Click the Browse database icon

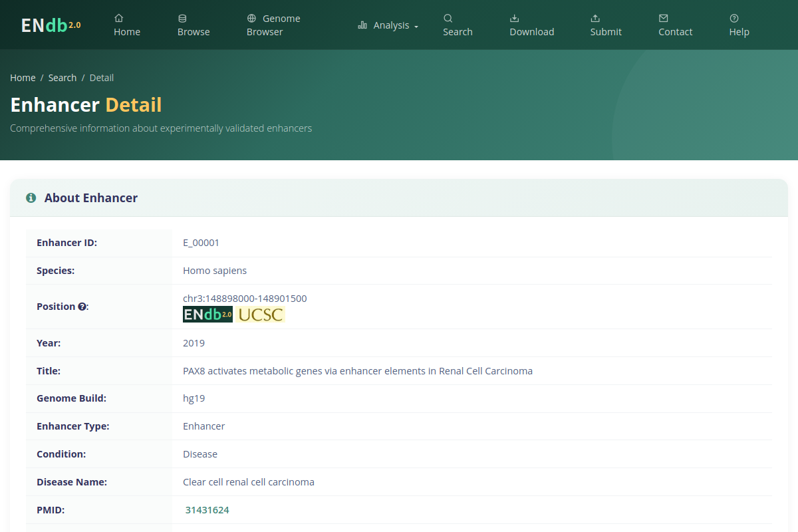coord(182,18)
